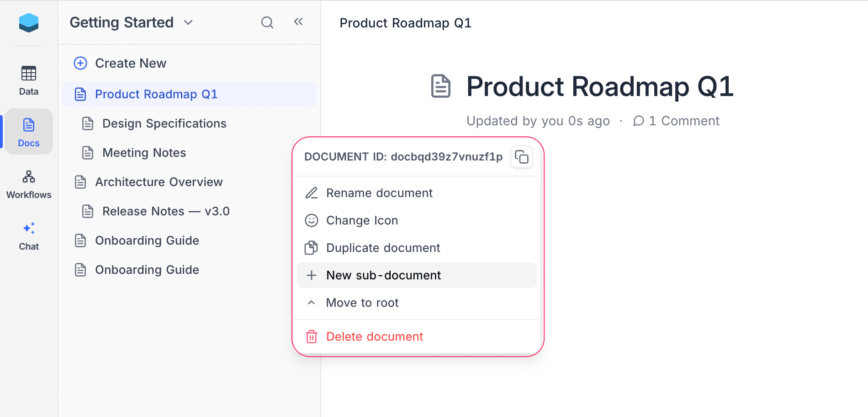Select Delete document in red
The height and width of the screenshot is (417, 868).
(375, 337)
